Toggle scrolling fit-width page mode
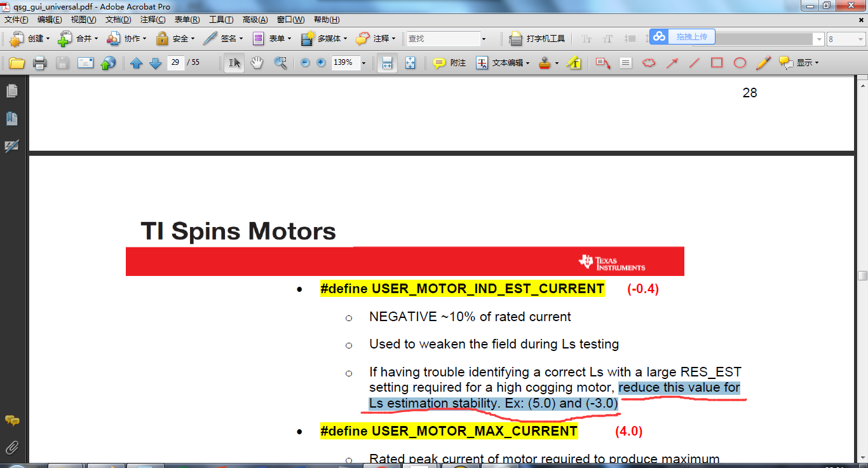The image size is (868, 468). point(387,63)
